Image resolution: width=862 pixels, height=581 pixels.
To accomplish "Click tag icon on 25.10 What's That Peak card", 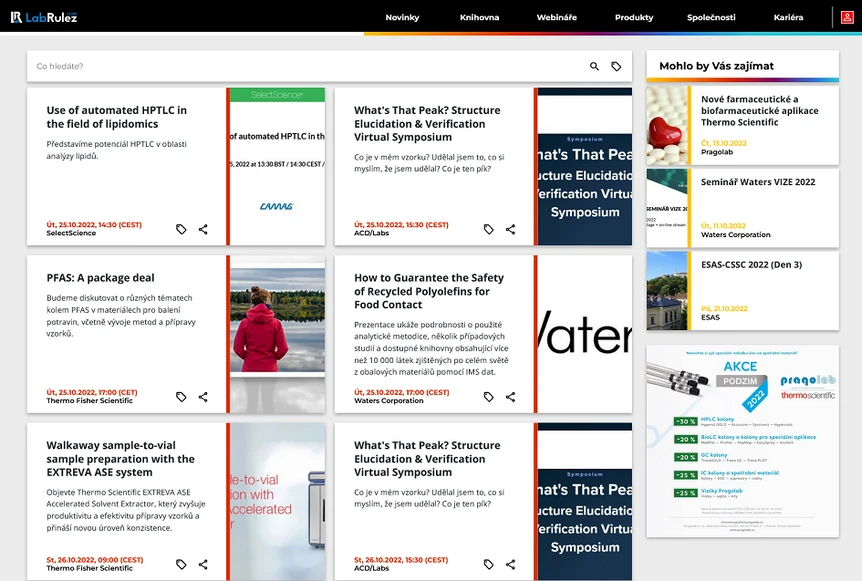I will pos(488,229).
